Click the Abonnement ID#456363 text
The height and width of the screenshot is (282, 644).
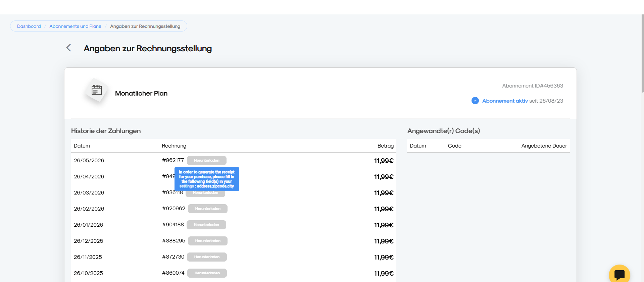click(533, 86)
